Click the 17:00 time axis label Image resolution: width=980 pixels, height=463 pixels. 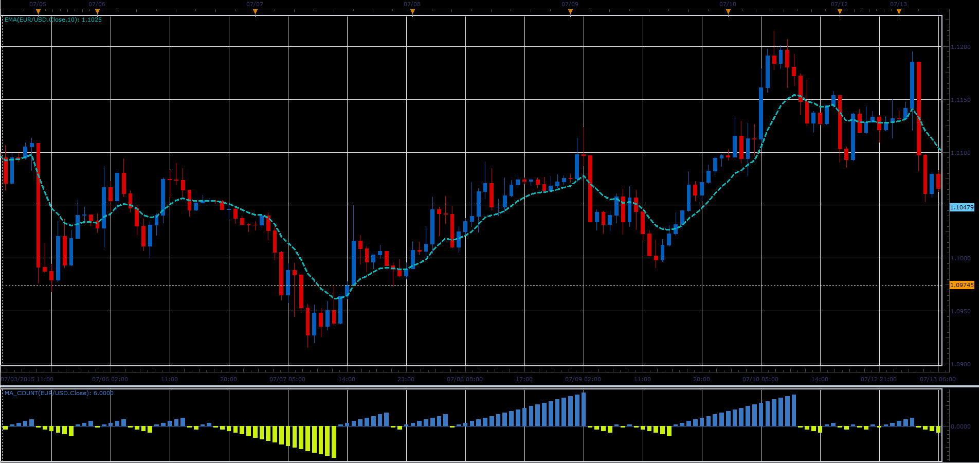[524, 379]
